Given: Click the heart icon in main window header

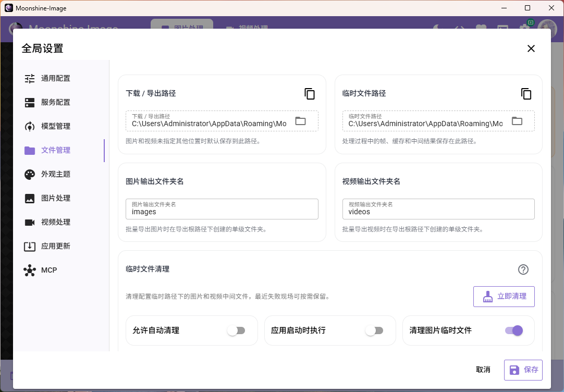Looking at the screenshot, I should click(x=481, y=27).
